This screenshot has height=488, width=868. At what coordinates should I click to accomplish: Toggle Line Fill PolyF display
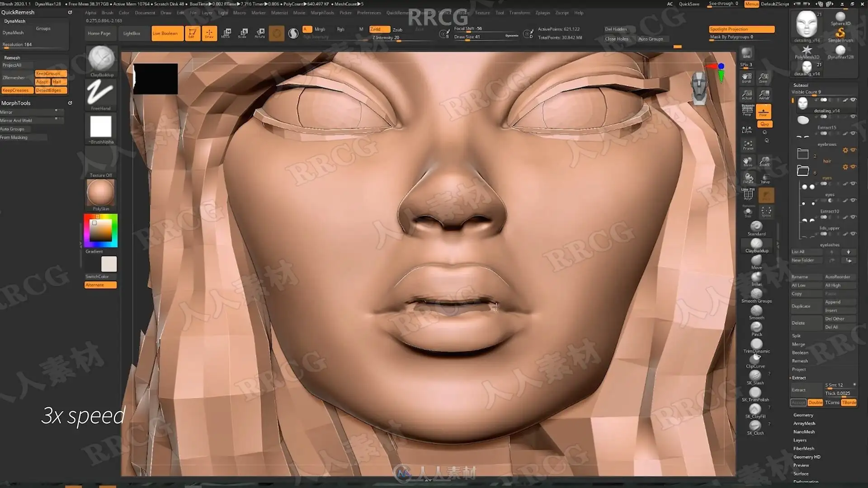(748, 194)
